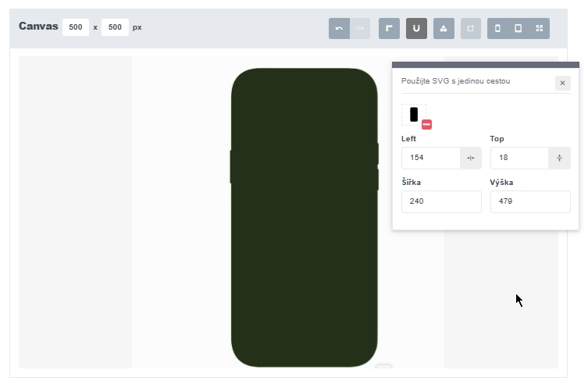
Task: Click the 'Výška' label
Action: pyautogui.click(x=501, y=183)
